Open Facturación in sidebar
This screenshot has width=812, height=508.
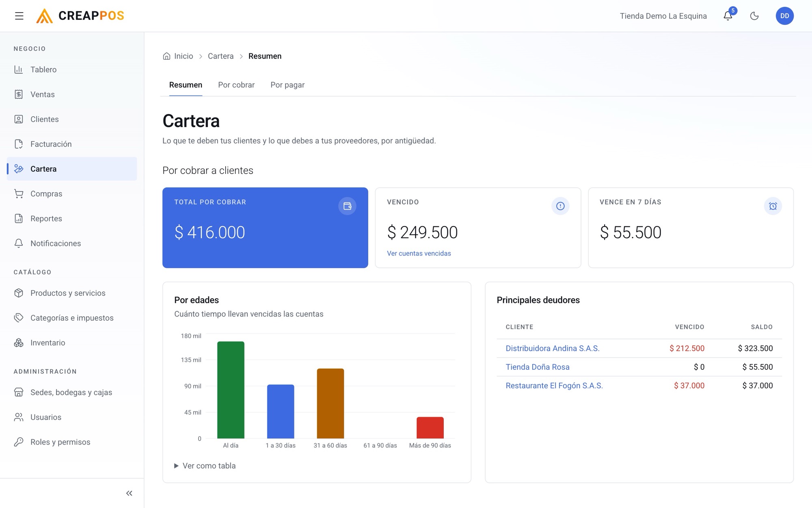tap(72, 144)
